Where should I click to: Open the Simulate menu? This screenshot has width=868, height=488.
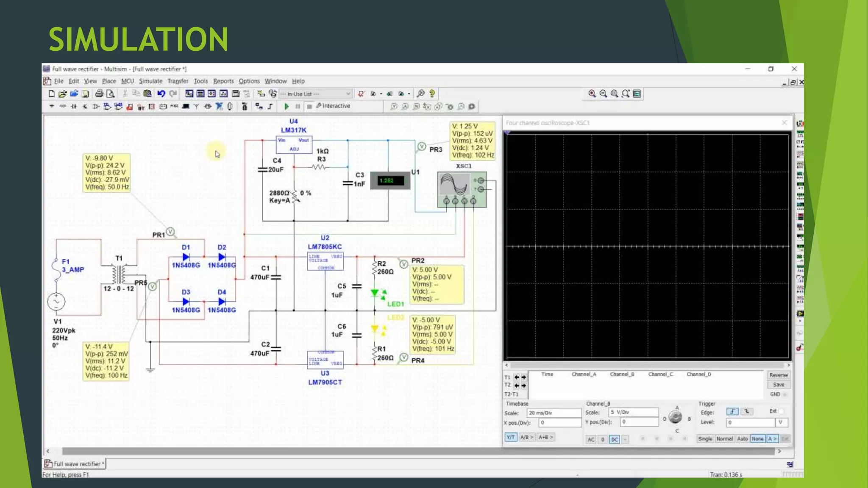point(150,81)
